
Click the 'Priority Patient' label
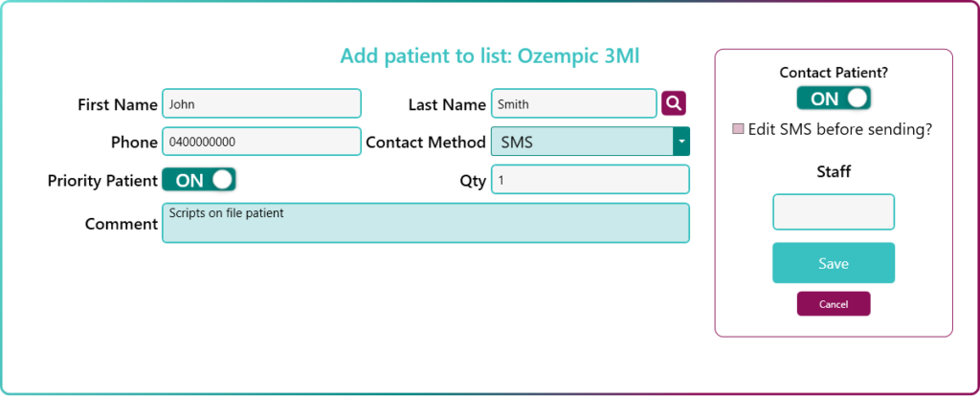[x=102, y=180]
